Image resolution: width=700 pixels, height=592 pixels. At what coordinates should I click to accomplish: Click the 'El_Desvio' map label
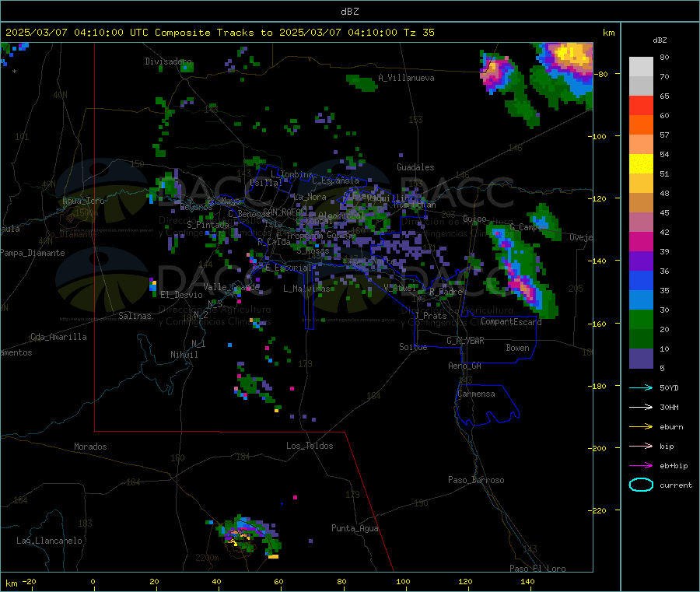(181, 295)
